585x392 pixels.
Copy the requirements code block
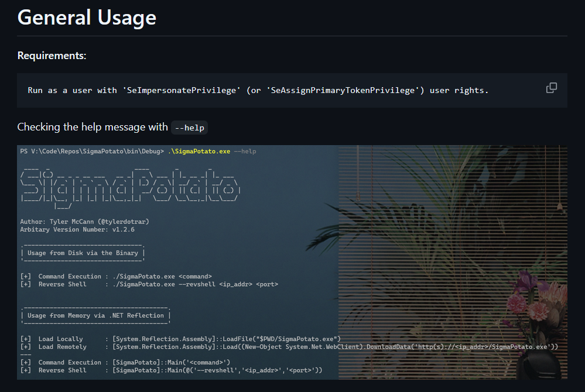coord(552,88)
